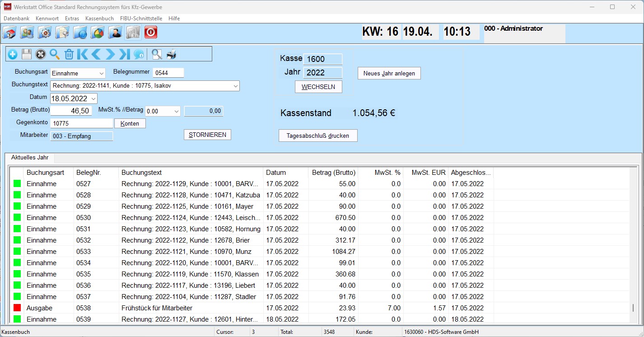Click the Jahr field 2022
Screen dimensions: 644x337
tap(323, 73)
